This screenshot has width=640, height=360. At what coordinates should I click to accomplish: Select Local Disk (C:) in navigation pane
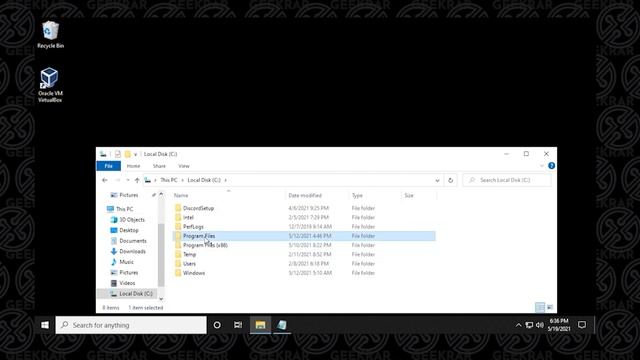click(x=136, y=293)
